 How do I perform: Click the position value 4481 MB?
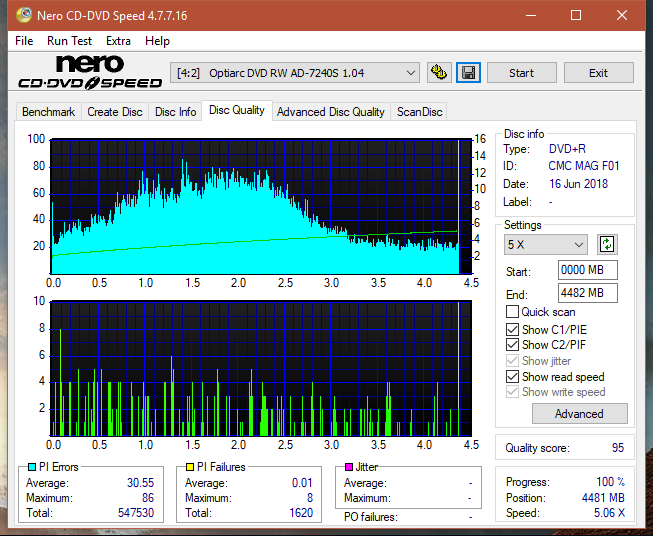pyautogui.click(x=603, y=498)
